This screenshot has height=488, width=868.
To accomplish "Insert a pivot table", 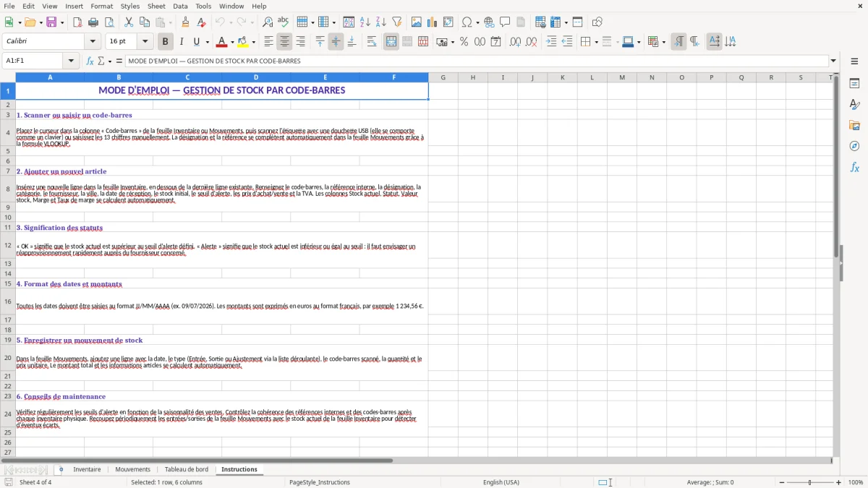I will tap(448, 22).
